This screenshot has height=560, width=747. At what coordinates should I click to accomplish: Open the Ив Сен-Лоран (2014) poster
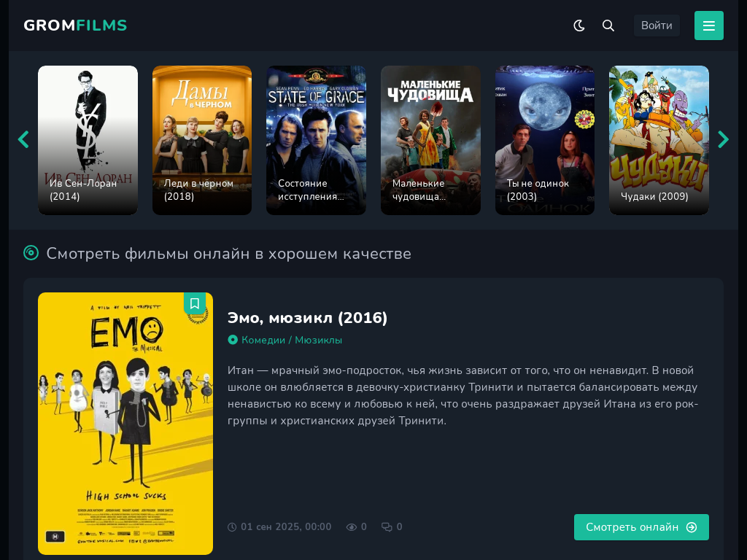point(88,140)
